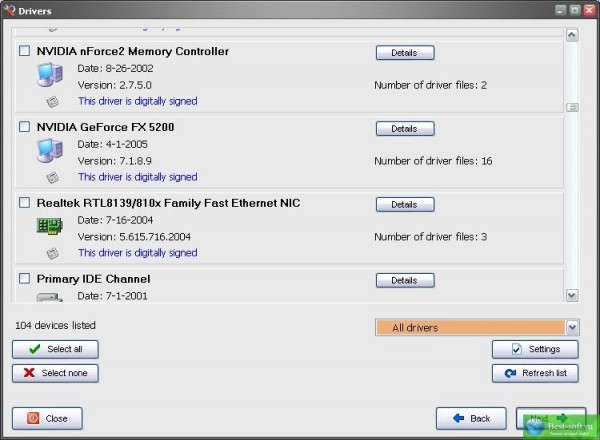
Task: Click 'Number of driver files: 2'
Action: tap(430, 85)
